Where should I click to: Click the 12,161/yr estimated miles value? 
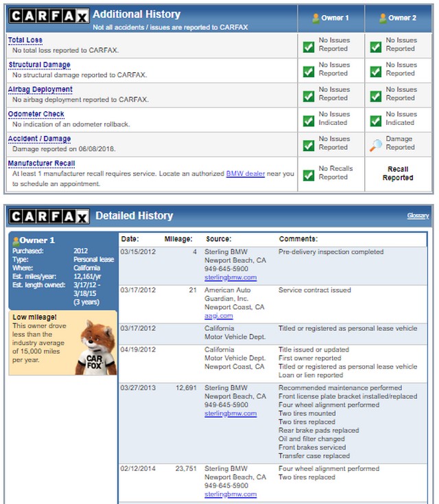click(87, 277)
